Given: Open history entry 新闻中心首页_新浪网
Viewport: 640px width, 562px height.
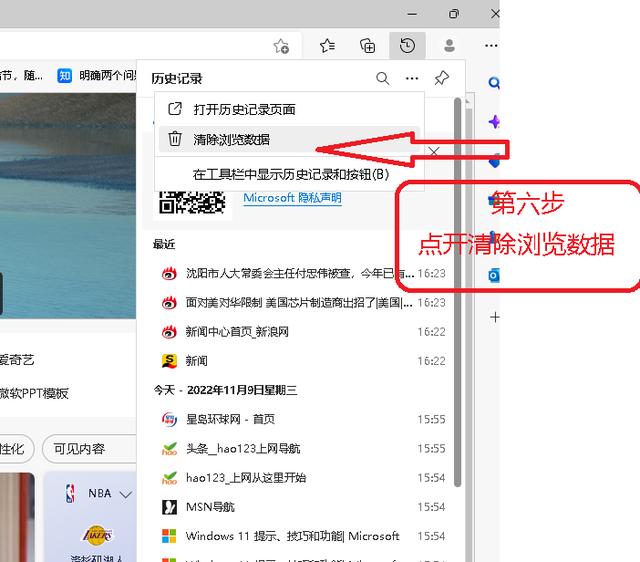Looking at the screenshot, I should coord(302,332).
